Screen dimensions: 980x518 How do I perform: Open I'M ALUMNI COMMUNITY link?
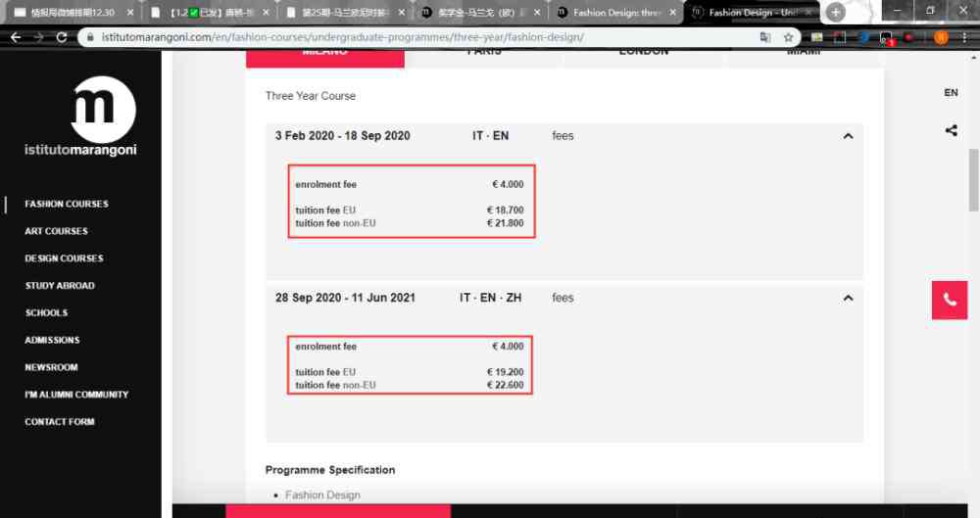pos(76,395)
